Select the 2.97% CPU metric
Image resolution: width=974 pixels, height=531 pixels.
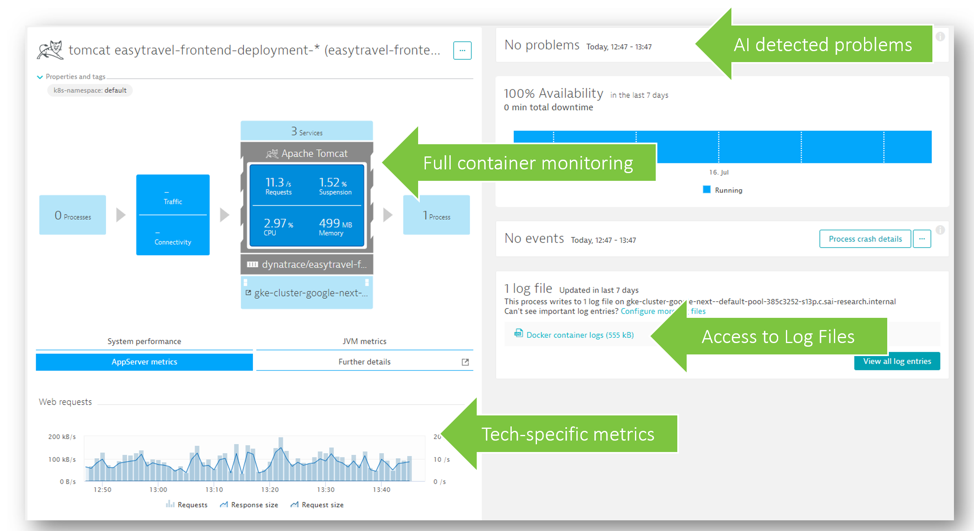278,226
